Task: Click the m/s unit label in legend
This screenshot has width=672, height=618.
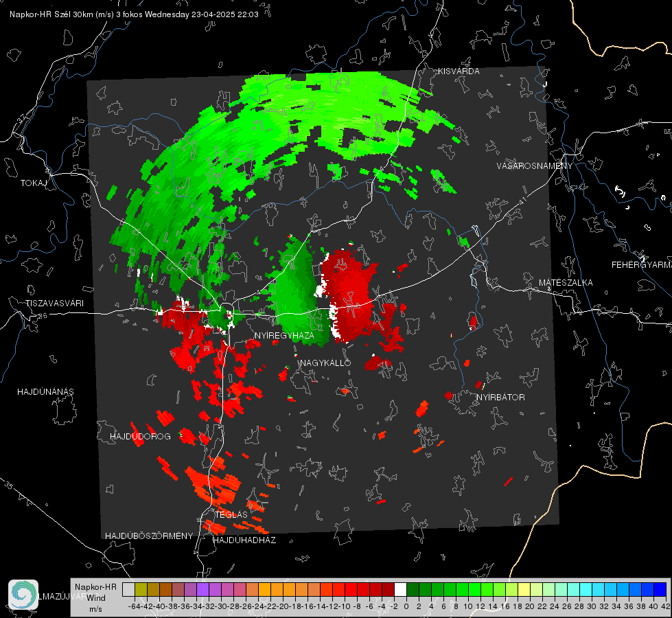Action: tap(95, 608)
